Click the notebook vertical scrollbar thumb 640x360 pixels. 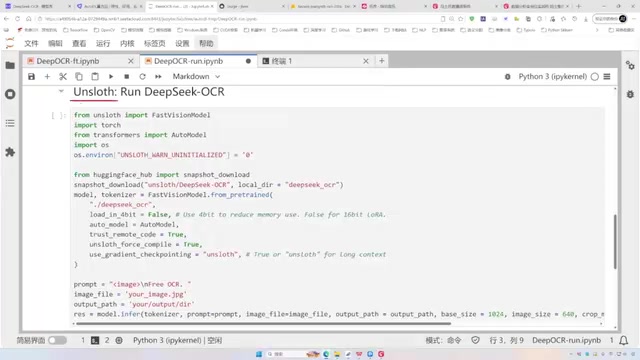(x=615, y=241)
